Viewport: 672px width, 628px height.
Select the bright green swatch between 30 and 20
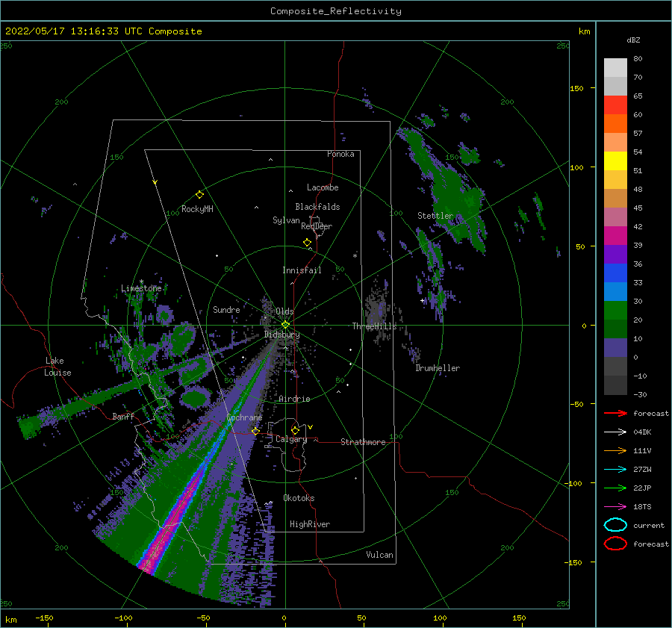pos(615,311)
